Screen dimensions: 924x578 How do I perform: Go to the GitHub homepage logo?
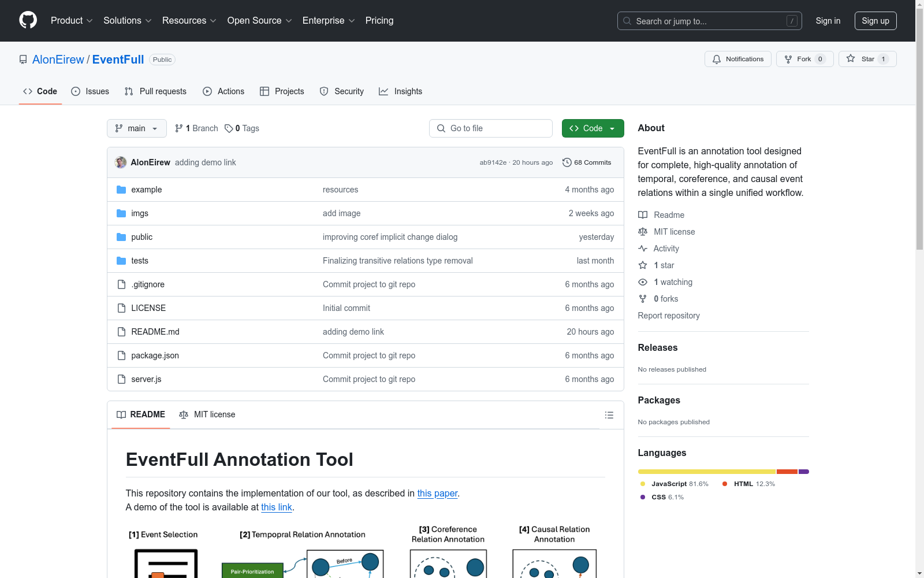tap(28, 20)
